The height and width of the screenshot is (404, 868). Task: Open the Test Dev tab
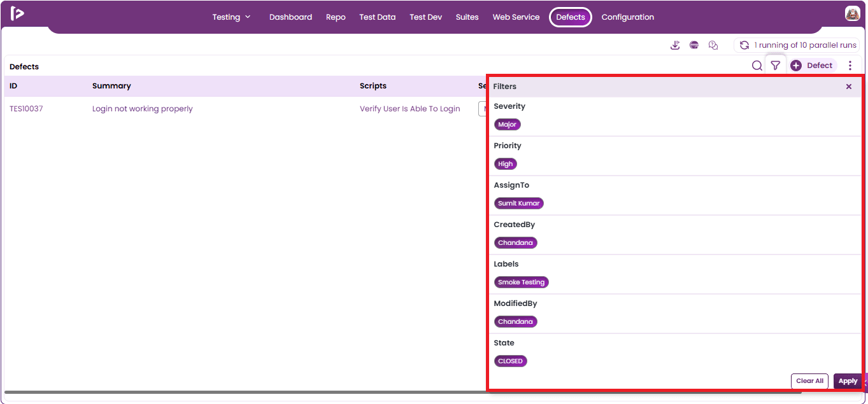426,17
